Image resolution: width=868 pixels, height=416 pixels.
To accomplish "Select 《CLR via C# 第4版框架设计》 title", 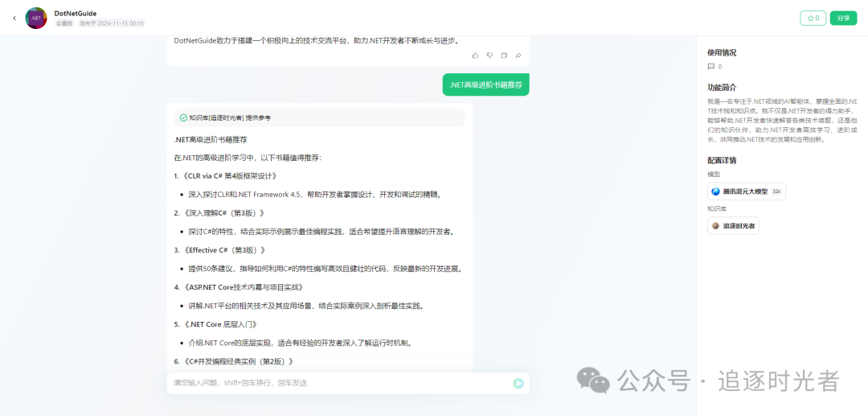I will (229, 176).
